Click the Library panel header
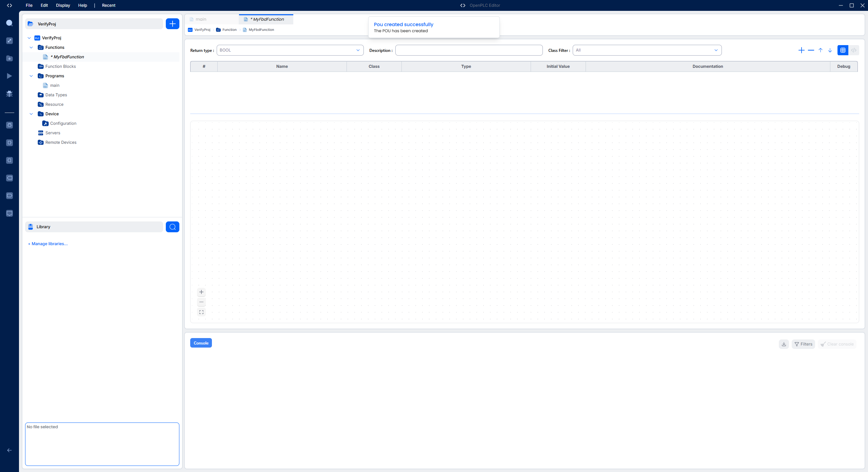This screenshot has height=472, width=868. tap(94, 227)
